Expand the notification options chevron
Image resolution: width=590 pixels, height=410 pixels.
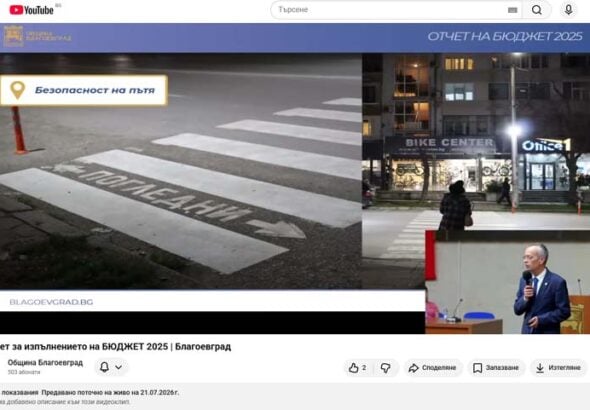[x=119, y=367]
